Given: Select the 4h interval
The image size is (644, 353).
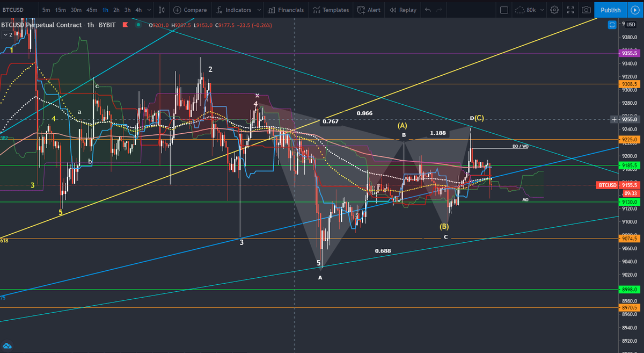Looking at the screenshot, I should (x=139, y=10).
